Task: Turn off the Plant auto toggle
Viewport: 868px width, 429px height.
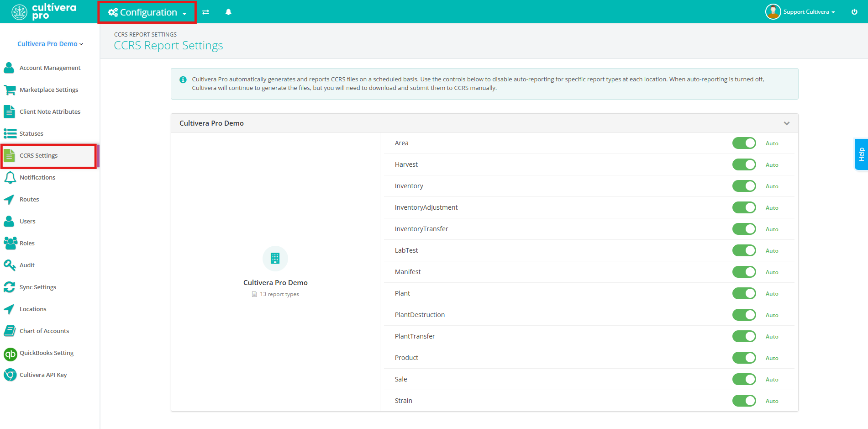Action: tap(744, 293)
